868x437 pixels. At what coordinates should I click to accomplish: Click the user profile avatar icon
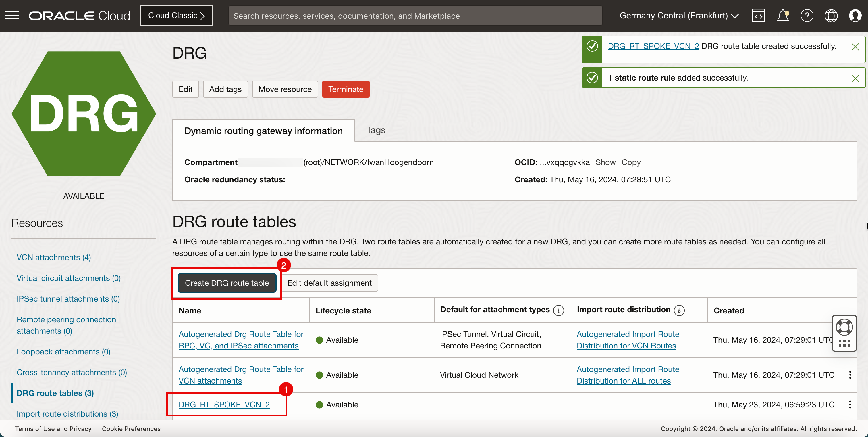pyautogui.click(x=855, y=16)
